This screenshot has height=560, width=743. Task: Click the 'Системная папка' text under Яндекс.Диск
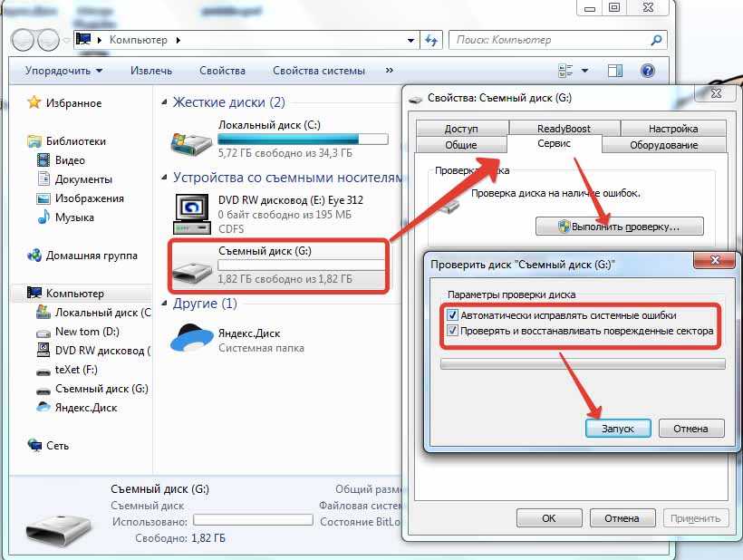coord(261,348)
